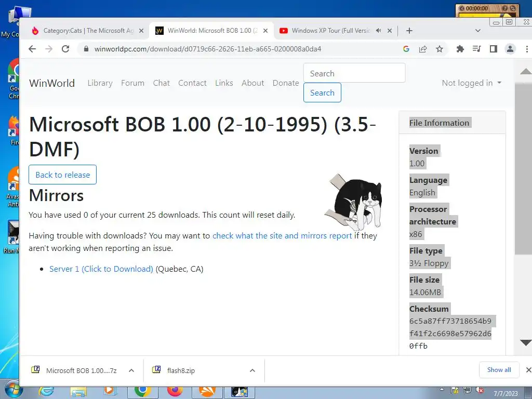Click the muted volume tray icon

tap(480, 391)
